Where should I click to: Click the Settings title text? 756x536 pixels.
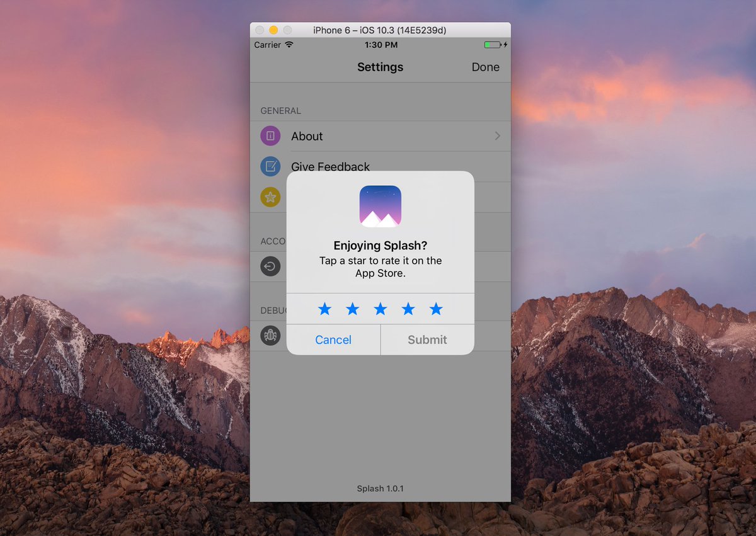click(x=381, y=67)
